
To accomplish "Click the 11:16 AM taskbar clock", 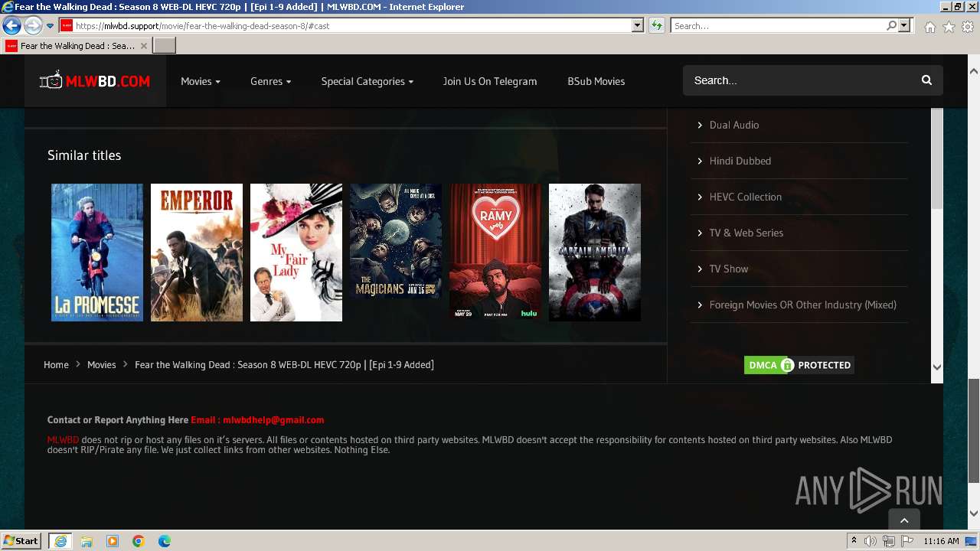I will pos(941,541).
